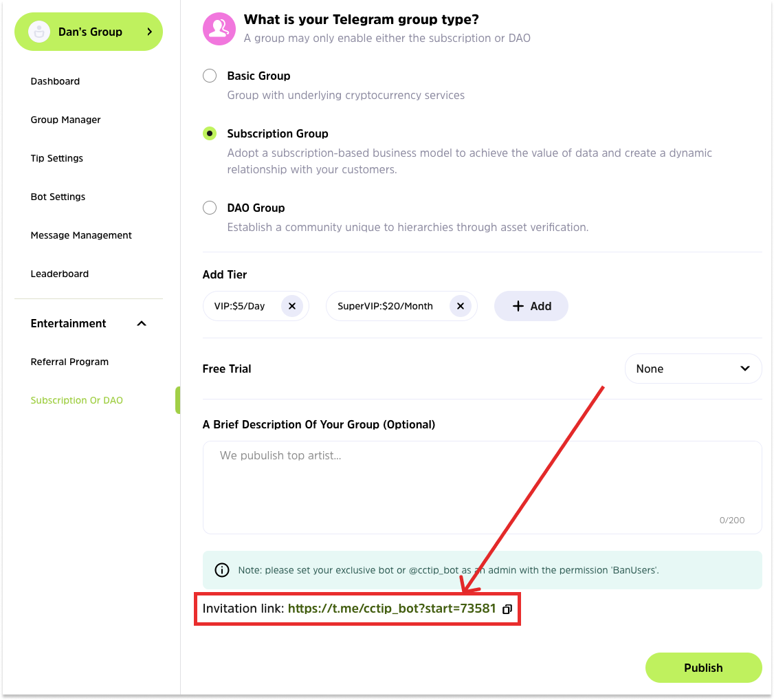Screen dimensions: 774x700
Task: Add a new subscription tier
Action: [x=531, y=307]
